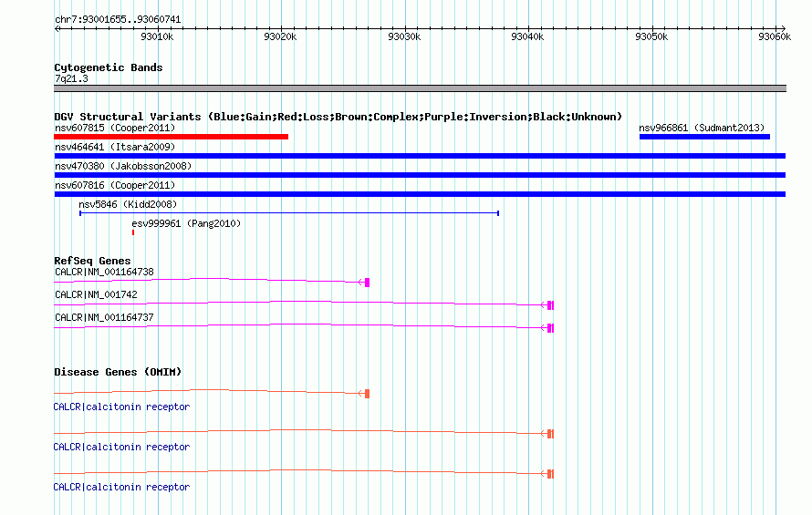Click the 93030k ruler tick label

404,36
